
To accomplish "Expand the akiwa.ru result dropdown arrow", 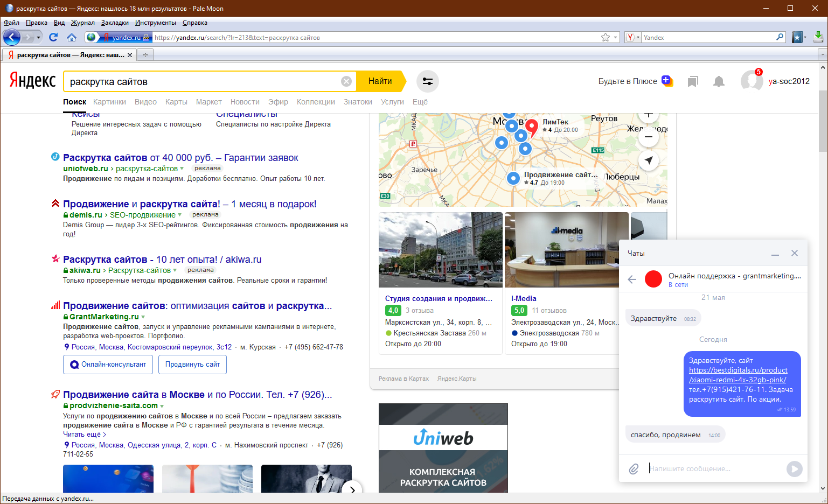I will (175, 270).
